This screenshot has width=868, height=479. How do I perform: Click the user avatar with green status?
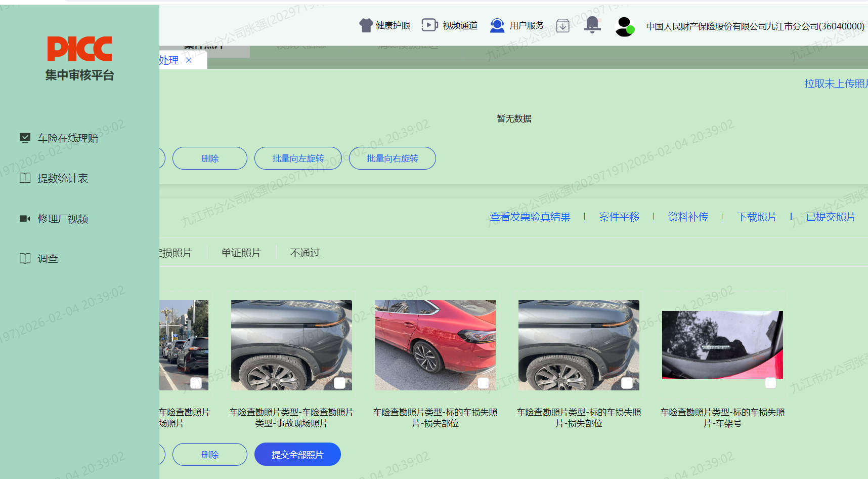(x=625, y=26)
